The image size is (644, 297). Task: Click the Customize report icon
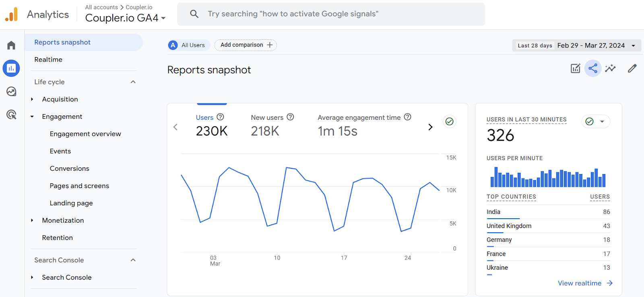pyautogui.click(x=576, y=68)
